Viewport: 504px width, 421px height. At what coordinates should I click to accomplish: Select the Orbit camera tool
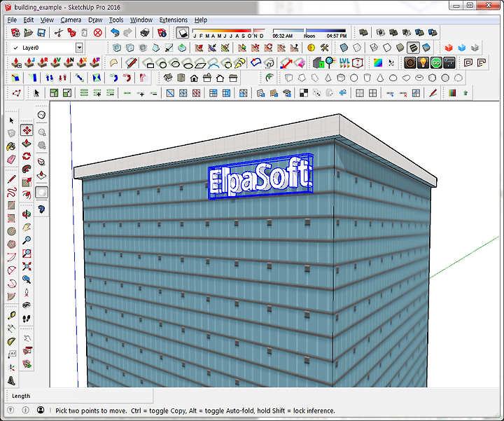[x=27, y=214]
